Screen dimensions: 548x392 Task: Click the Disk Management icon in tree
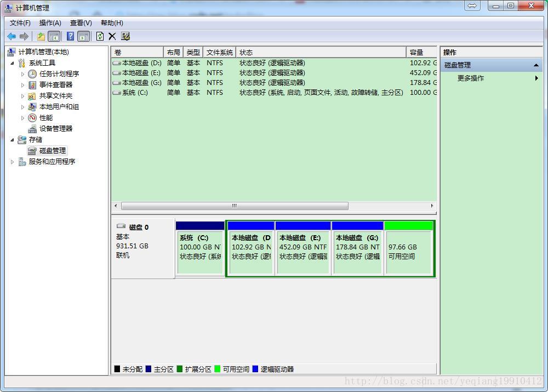32,151
